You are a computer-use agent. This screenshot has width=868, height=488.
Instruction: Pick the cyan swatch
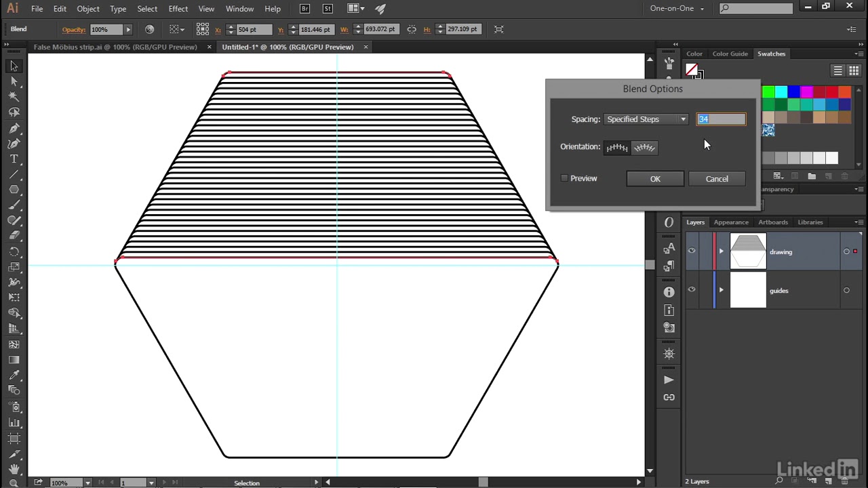781,91
